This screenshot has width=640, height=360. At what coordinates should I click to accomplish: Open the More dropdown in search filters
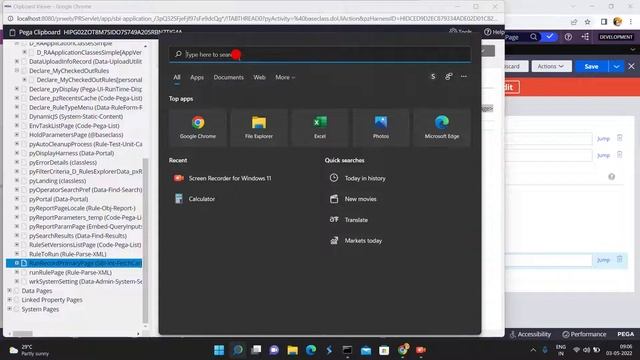(285, 77)
